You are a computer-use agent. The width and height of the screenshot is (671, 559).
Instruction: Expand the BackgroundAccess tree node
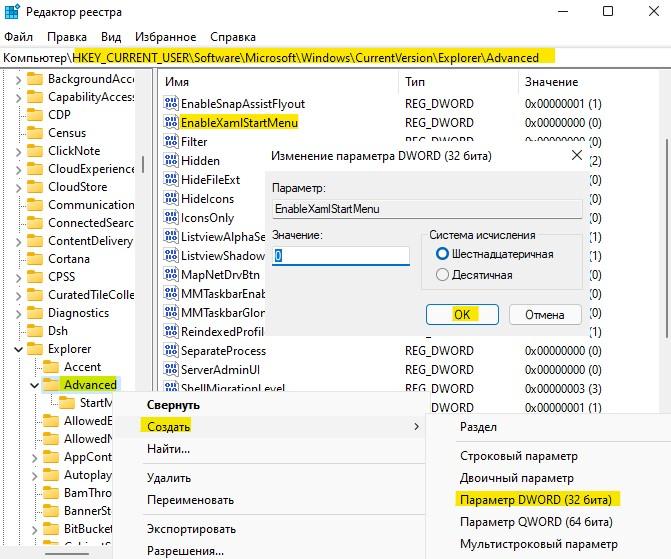pyautogui.click(x=18, y=80)
